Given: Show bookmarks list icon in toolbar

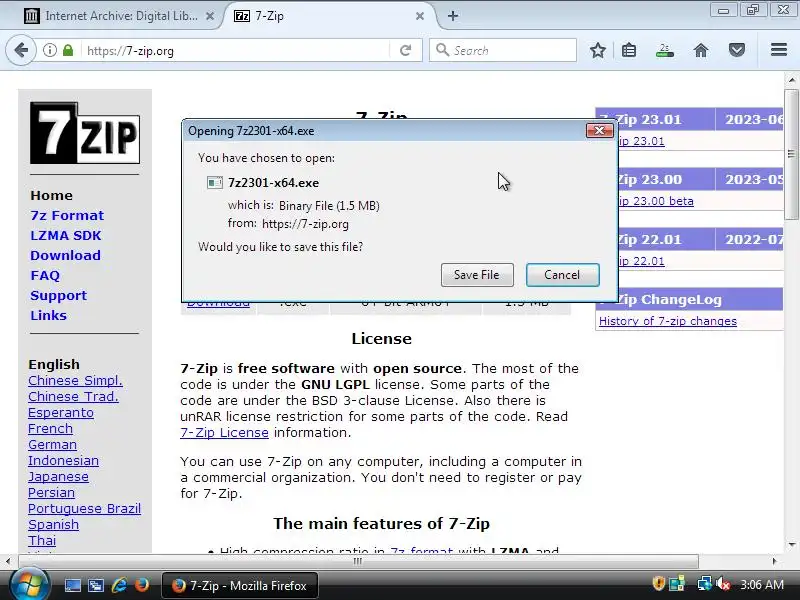Looking at the screenshot, I should tap(629, 50).
